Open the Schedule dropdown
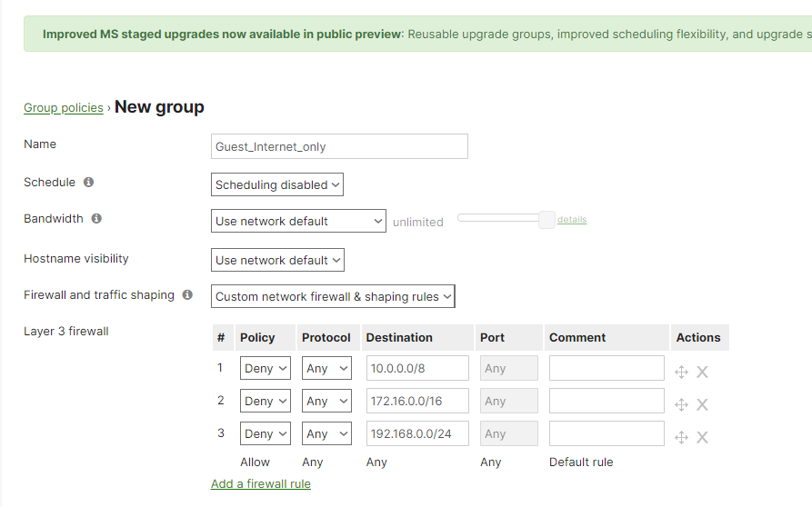 point(277,184)
